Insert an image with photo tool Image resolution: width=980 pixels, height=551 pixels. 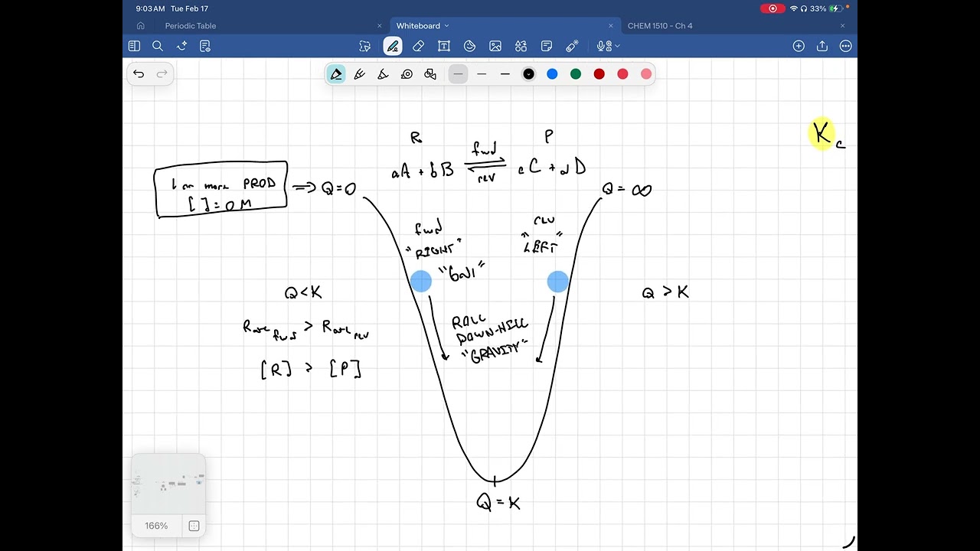tap(495, 47)
